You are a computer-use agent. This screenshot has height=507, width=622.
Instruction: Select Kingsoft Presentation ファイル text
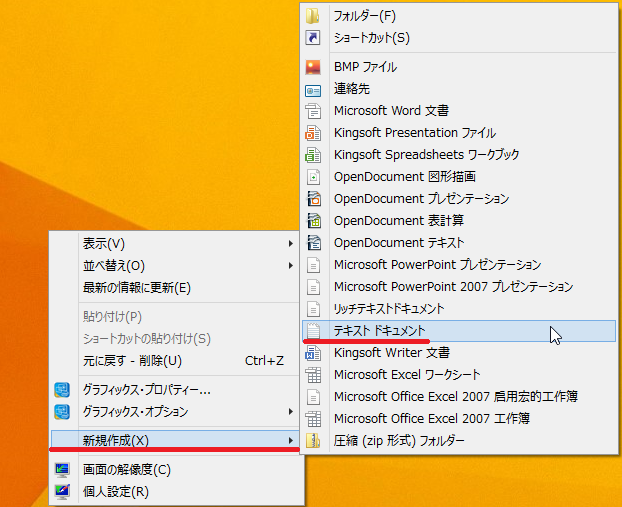pyautogui.click(x=415, y=133)
